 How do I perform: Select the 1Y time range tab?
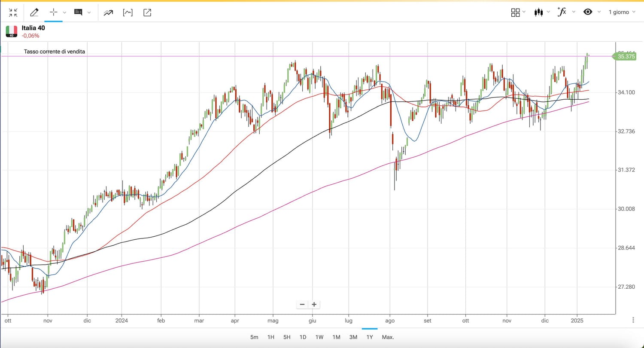click(x=370, y=337)
